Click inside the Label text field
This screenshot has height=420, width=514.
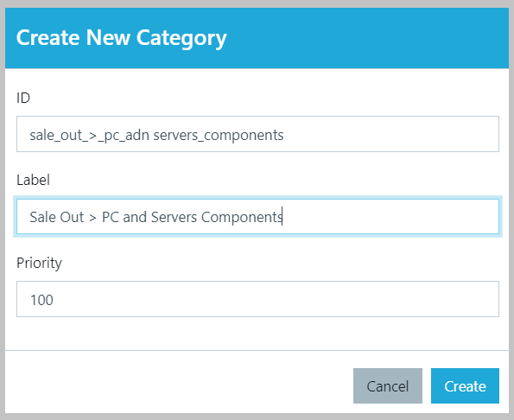(257, 216)
